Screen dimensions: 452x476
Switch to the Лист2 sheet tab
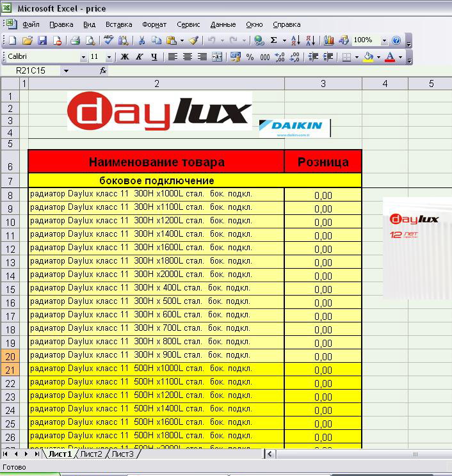click(x=91, y=454)
